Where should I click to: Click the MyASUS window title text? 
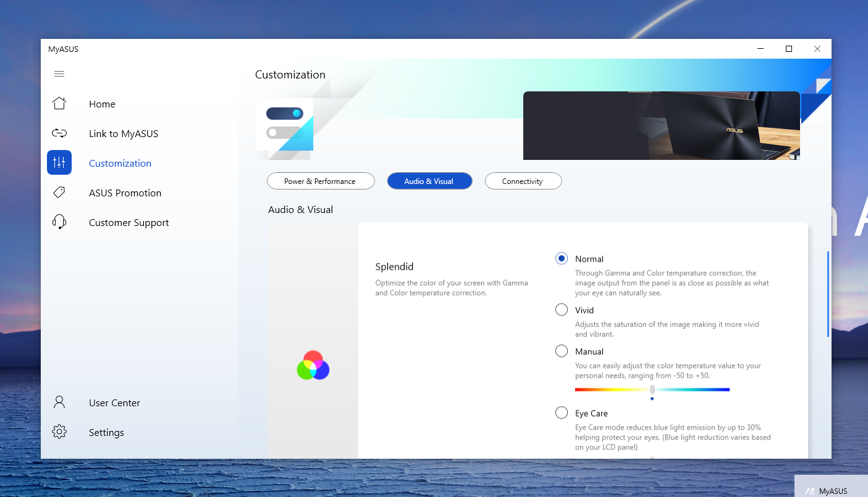tap(64, 49)
